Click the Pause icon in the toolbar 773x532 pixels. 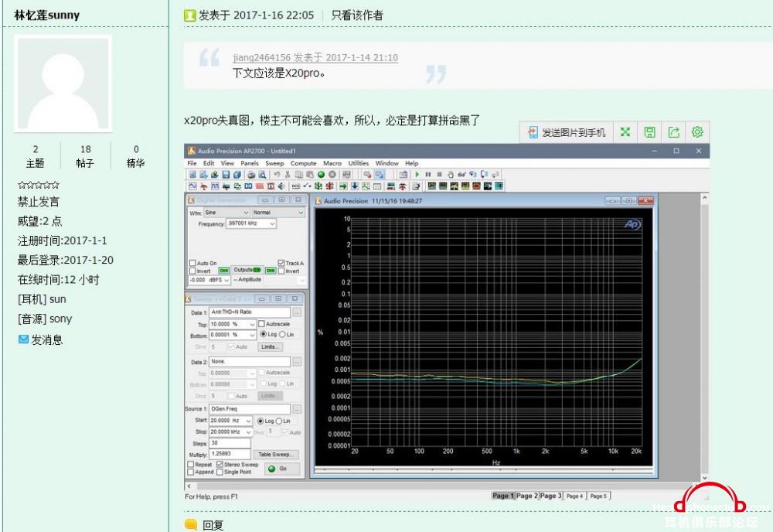(428, 175)
